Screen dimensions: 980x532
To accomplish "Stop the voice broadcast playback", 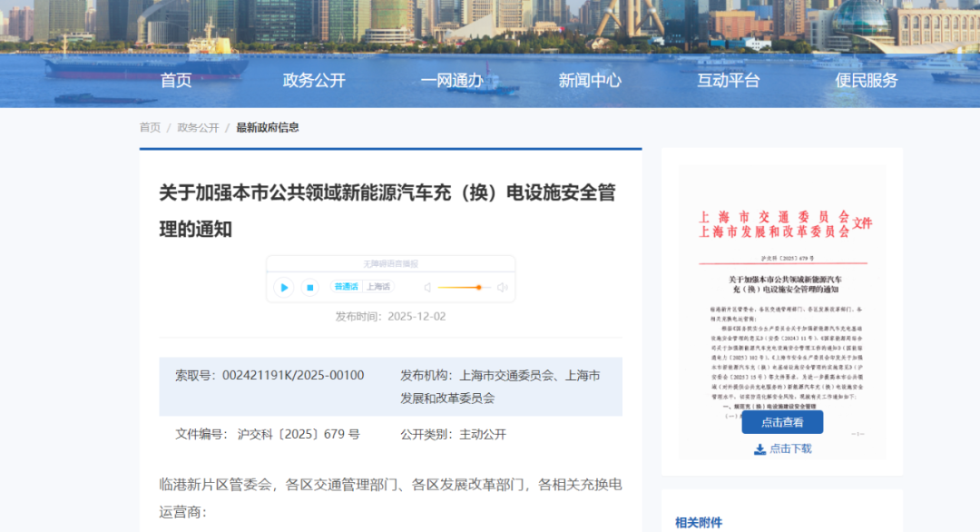I will (309, 287).
